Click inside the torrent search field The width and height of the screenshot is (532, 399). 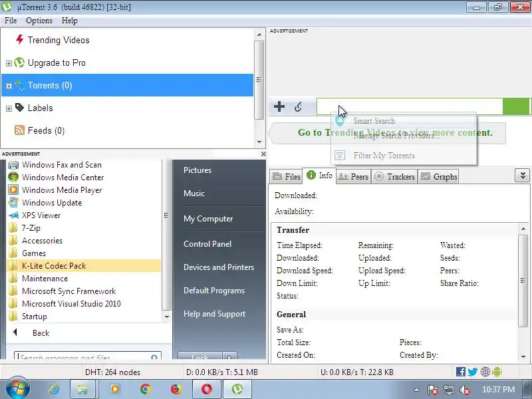click(410, 106)
